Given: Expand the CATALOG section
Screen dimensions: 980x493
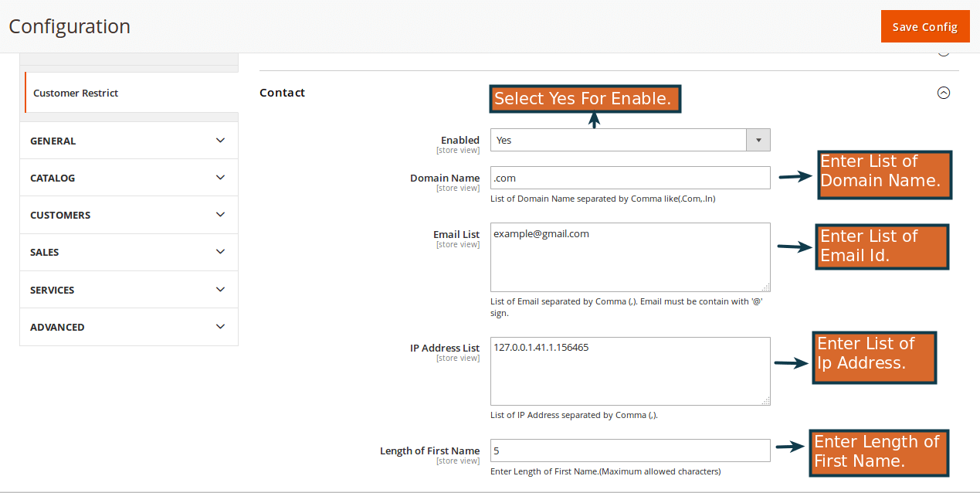Looking at the screenshot, I should click(x=129, y=178).
